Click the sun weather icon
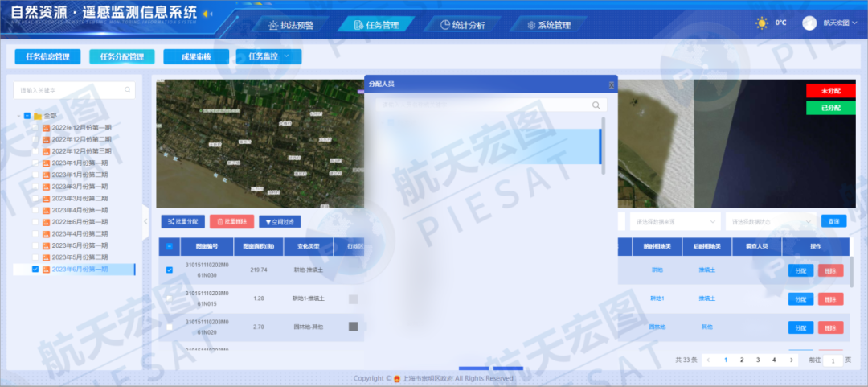868x387 pixels. click(761, 23)
